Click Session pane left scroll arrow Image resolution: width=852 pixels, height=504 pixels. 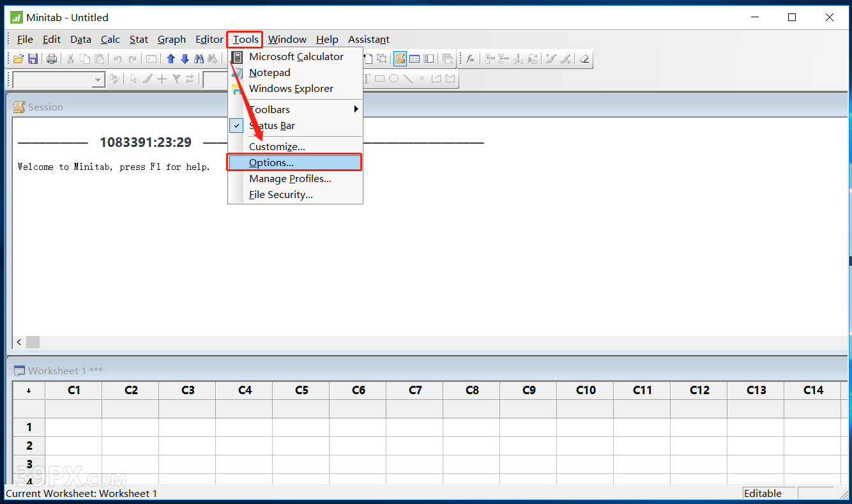(19, 342)
